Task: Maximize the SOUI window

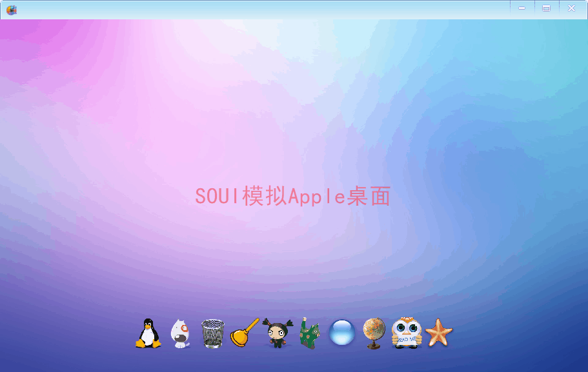Action: (x=547, y=8)
